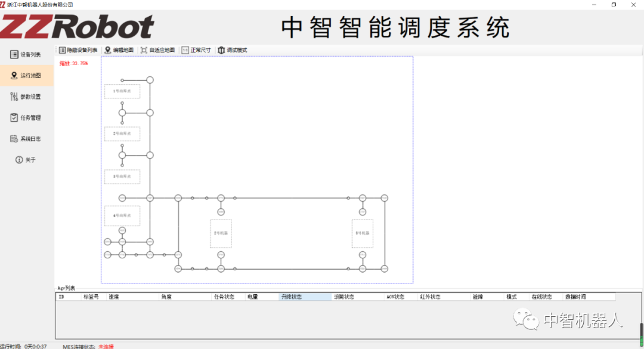Open the 设备列表 device list page
The image size is (644, 349).
click(x=26, y=55)
